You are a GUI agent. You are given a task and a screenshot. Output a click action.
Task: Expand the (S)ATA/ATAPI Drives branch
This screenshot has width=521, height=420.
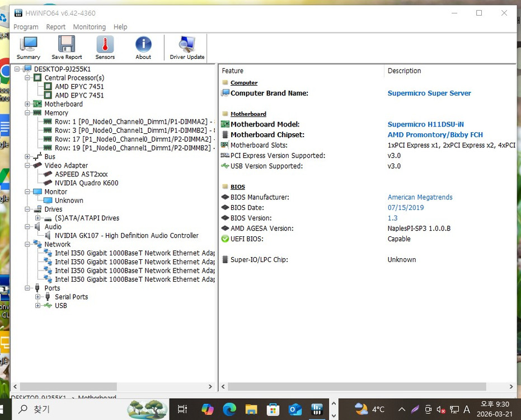pyautogui.click(x=38, y=218)
